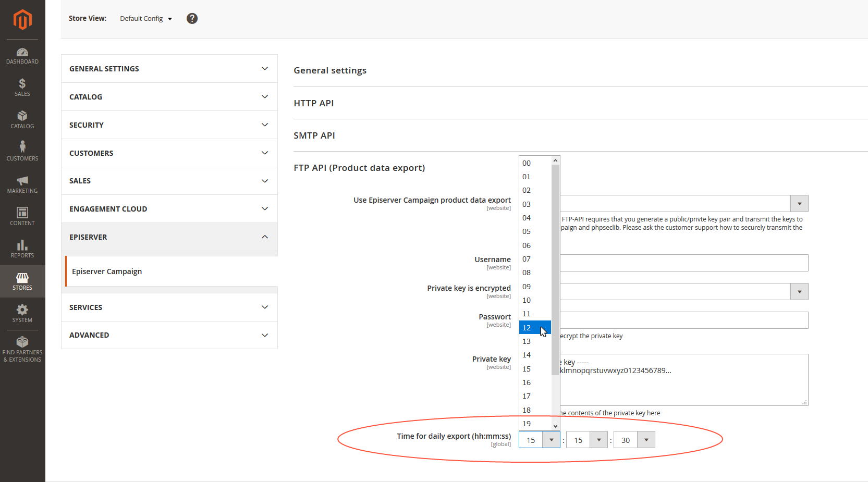Open the Sales sidebar menu
The height and width of the screenshot is (482, 868).
pyautogui.click(x=22, y=88)
